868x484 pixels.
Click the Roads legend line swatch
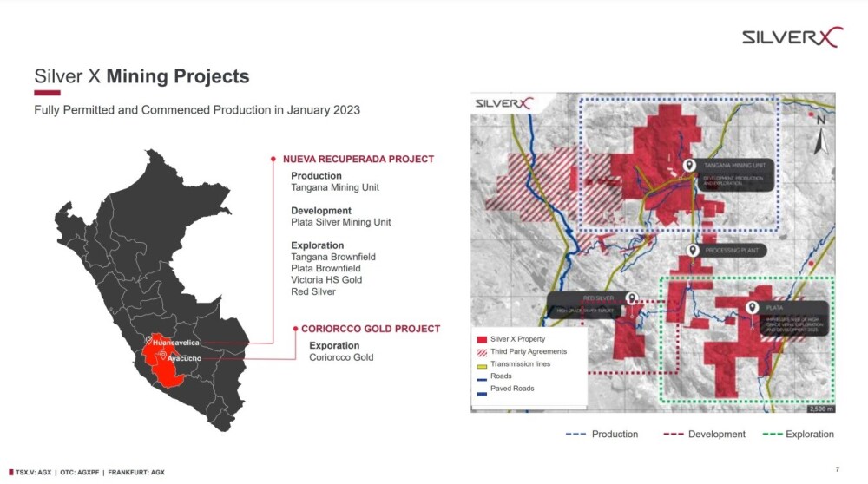pyautogui.click(x=482, y=379)
